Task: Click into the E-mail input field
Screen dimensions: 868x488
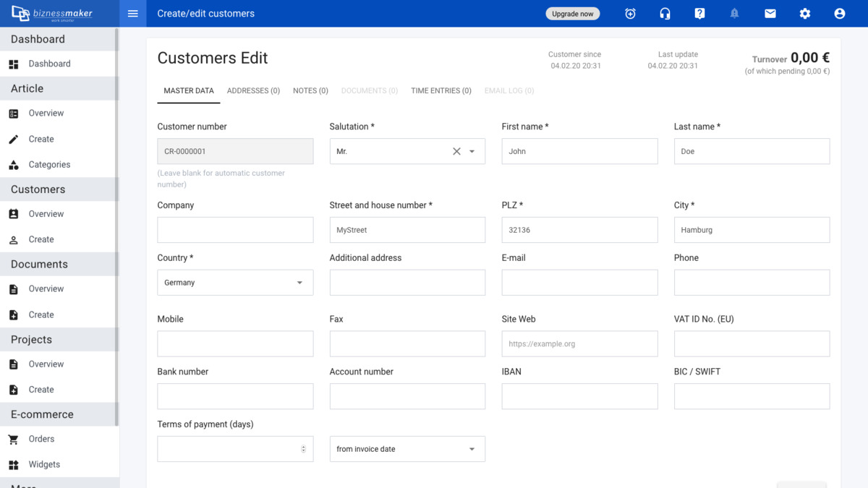Action: pyautogui.click(x=579, y=283)
